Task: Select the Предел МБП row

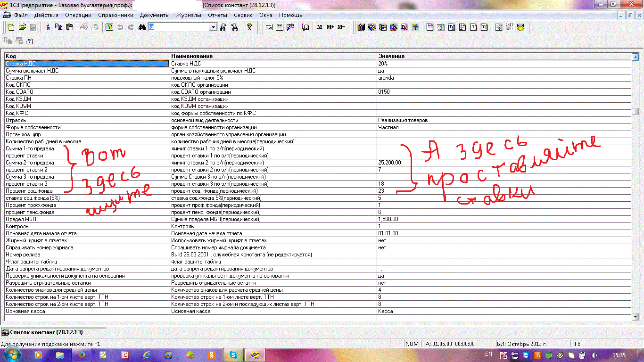Action: point(318,219)
